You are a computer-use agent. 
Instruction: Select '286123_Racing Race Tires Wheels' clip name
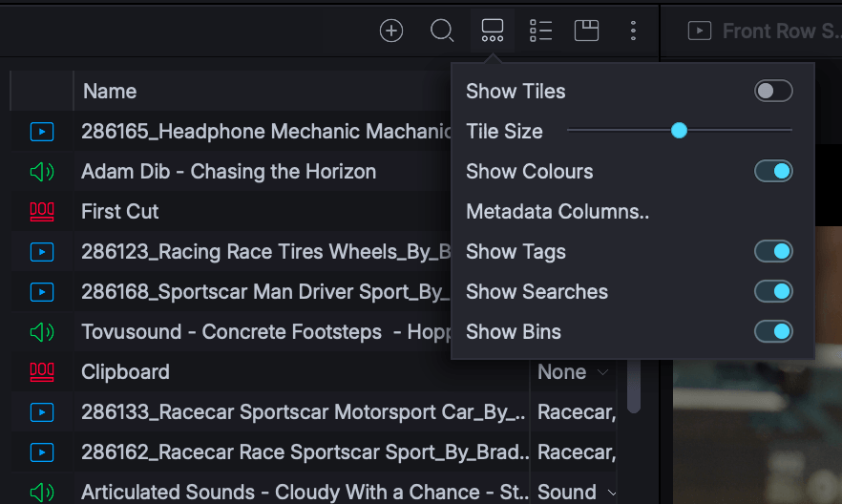click(265, 252)
